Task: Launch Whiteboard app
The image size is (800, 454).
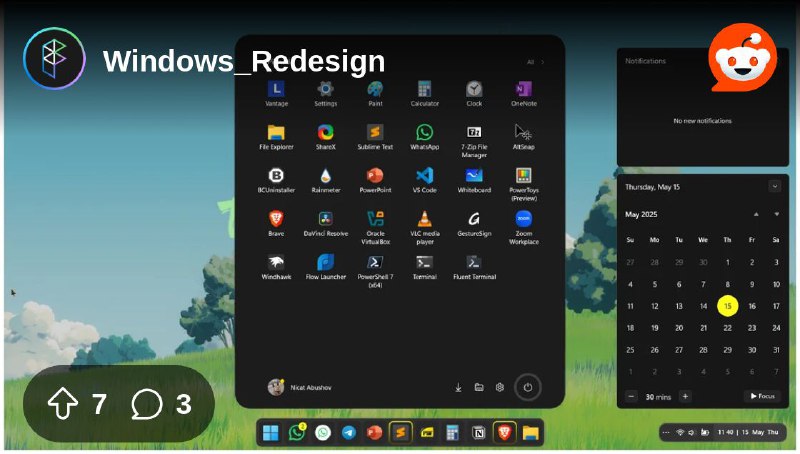Action: (x=474, y=181)
